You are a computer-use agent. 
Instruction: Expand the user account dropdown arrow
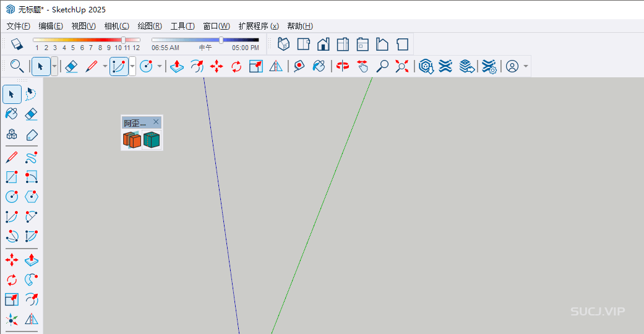[x=526, y=66]
